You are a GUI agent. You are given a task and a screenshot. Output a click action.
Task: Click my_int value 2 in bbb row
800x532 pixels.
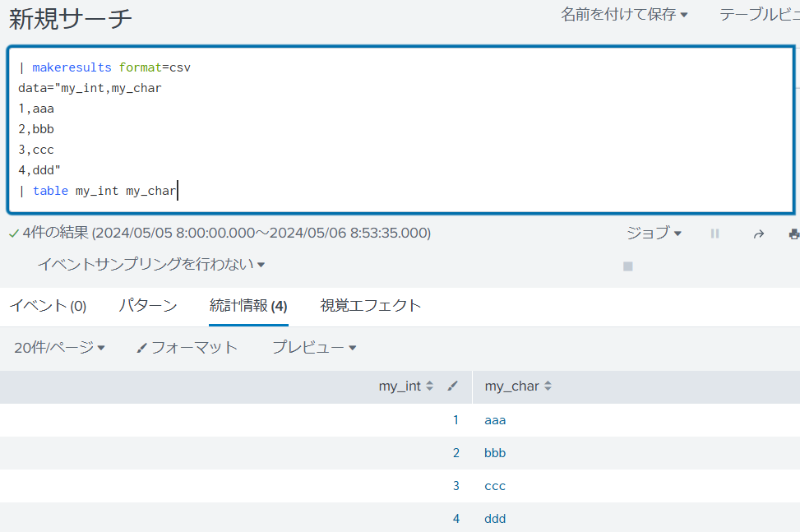click(456, 453)
